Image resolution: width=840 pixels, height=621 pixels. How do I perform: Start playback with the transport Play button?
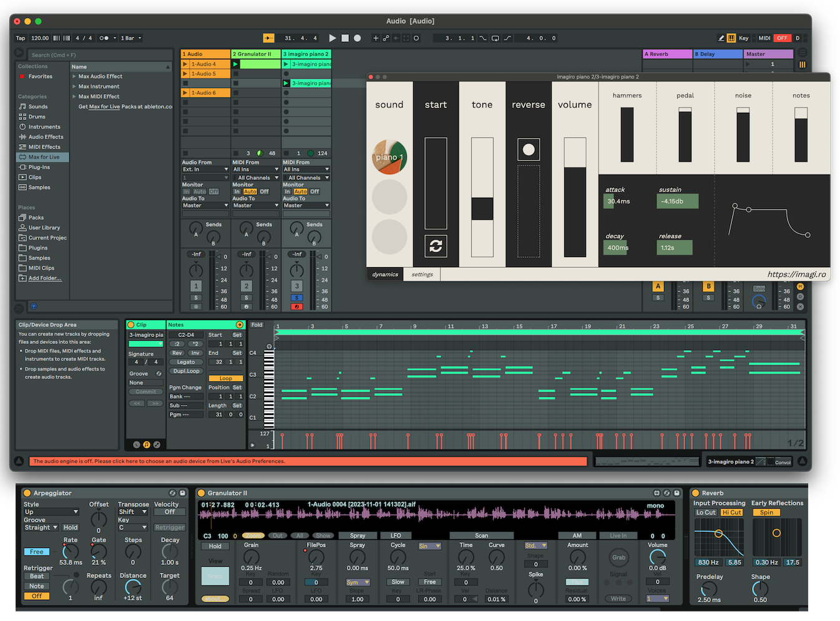(333, 38)
